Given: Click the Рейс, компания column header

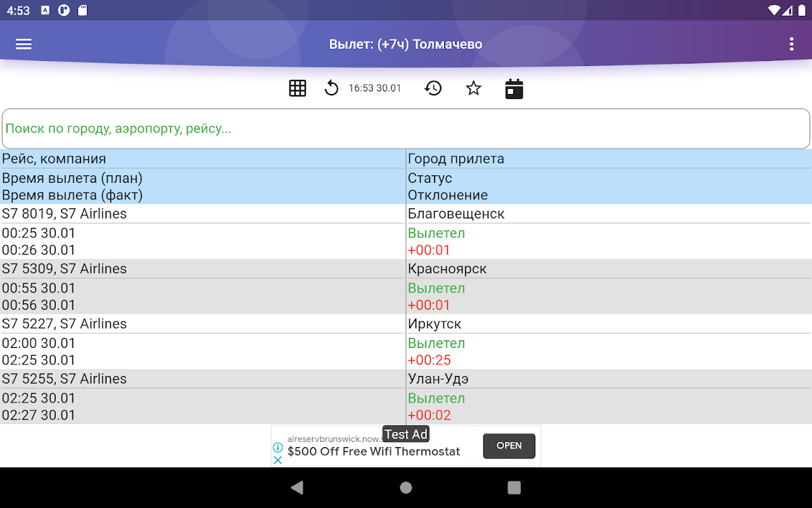Looking at the screenshot, I should click(x=54, y=159).
